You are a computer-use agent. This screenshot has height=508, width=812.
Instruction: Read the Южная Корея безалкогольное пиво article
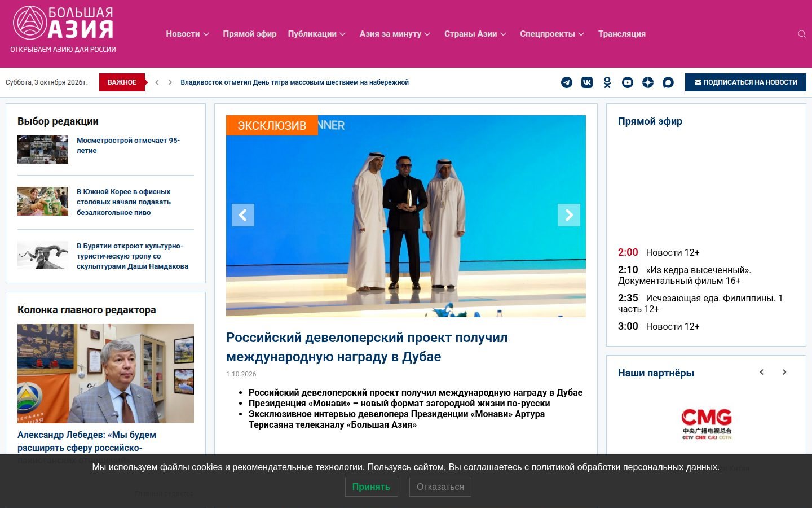123,202
